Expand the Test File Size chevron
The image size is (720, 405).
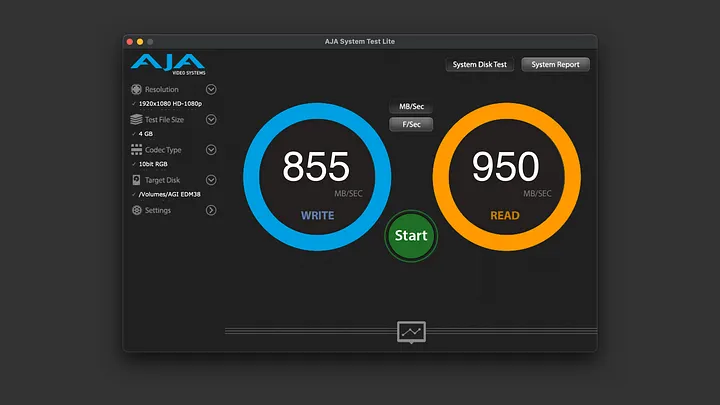click(211, 119)
